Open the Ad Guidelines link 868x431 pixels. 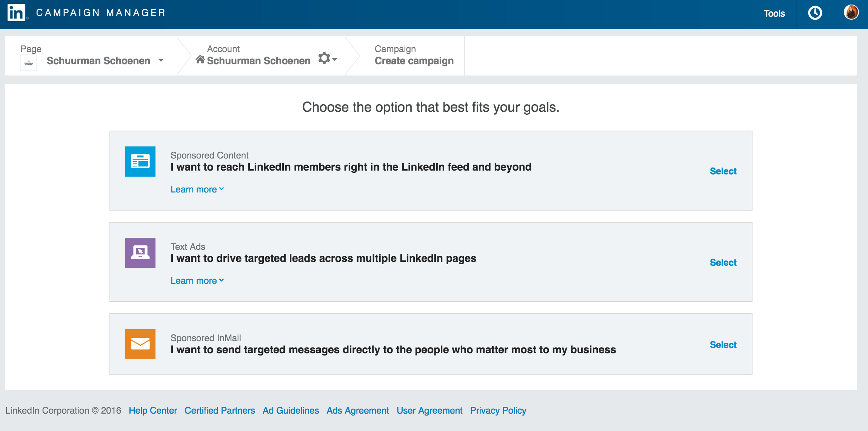coord(291,411)
